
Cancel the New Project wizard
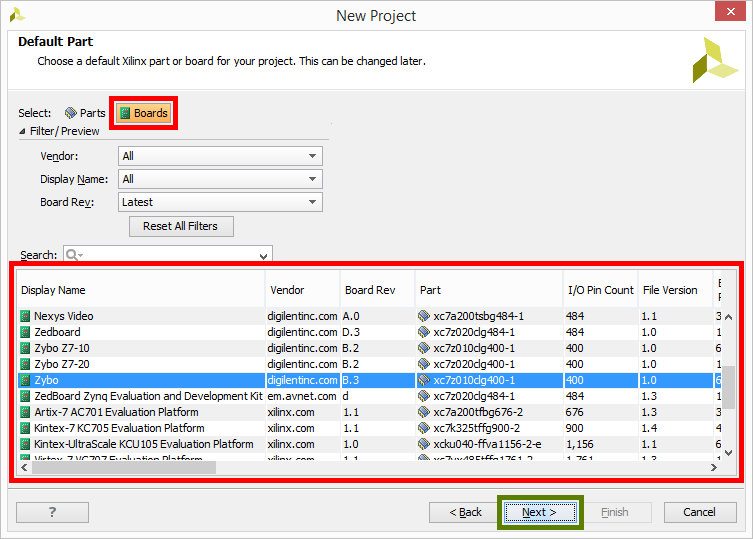pos(700,512)
